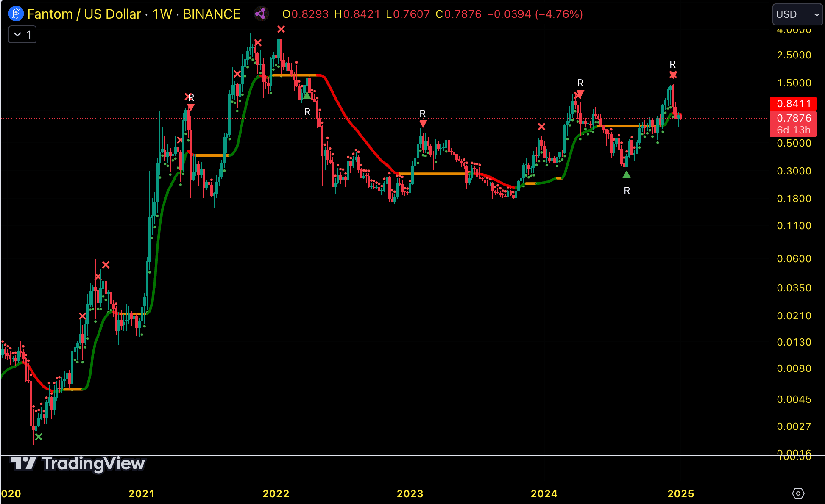Click the 2025 time axis label
The width and height of the screenshot is (825, 504).
tap(681, 493)
